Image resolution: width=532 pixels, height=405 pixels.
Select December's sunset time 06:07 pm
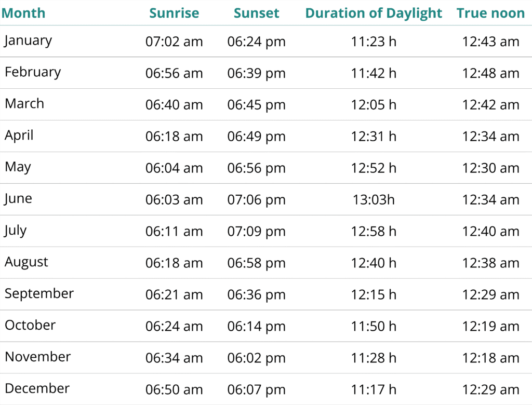tap(257, 390)
